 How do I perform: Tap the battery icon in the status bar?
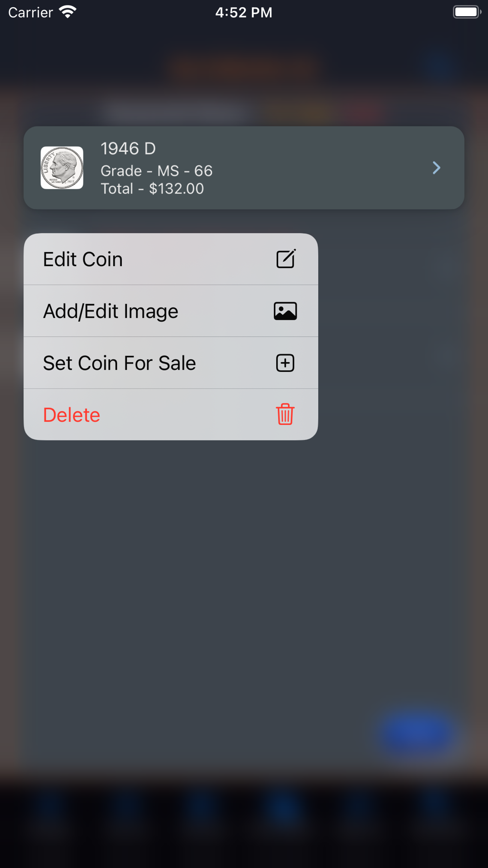coord(467,12)
